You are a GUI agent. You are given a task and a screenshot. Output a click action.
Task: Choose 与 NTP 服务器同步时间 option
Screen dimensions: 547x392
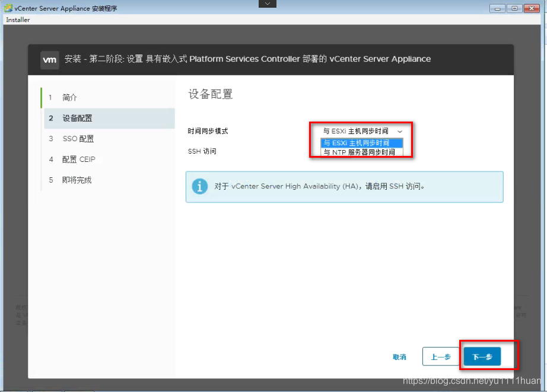362,152
